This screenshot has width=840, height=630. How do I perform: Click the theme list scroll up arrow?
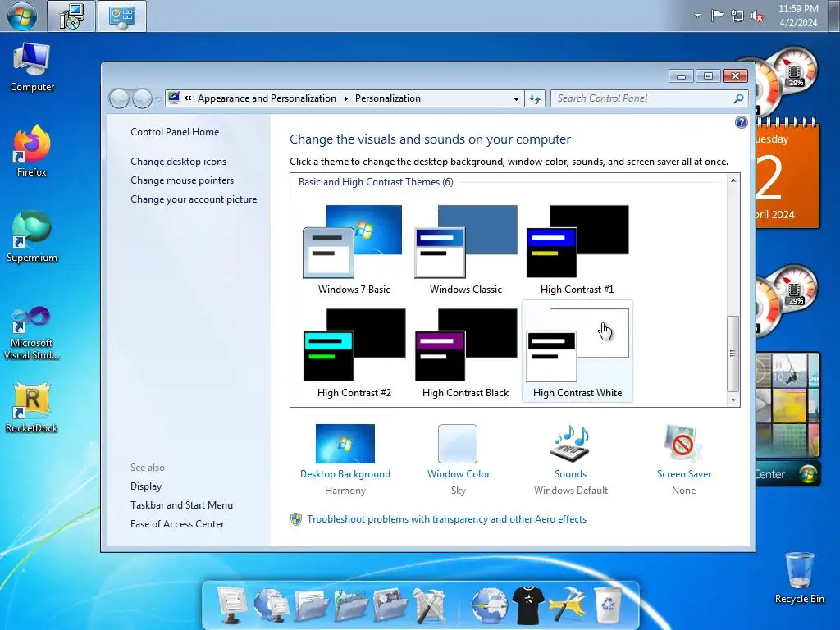[733, 180]
